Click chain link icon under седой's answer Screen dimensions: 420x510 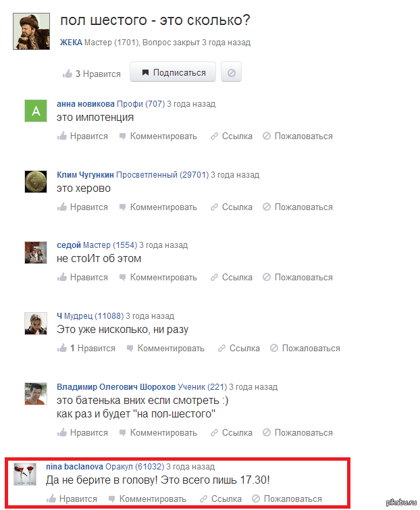tap(214, 278)
